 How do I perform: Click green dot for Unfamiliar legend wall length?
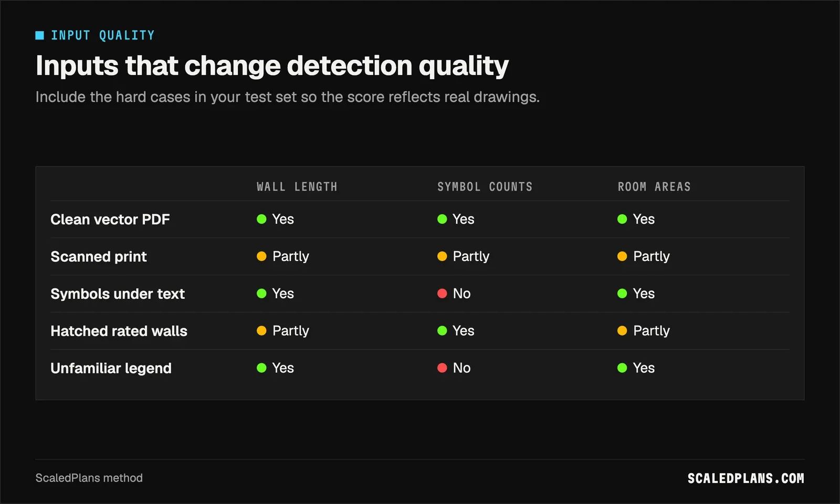pos(261,368)
